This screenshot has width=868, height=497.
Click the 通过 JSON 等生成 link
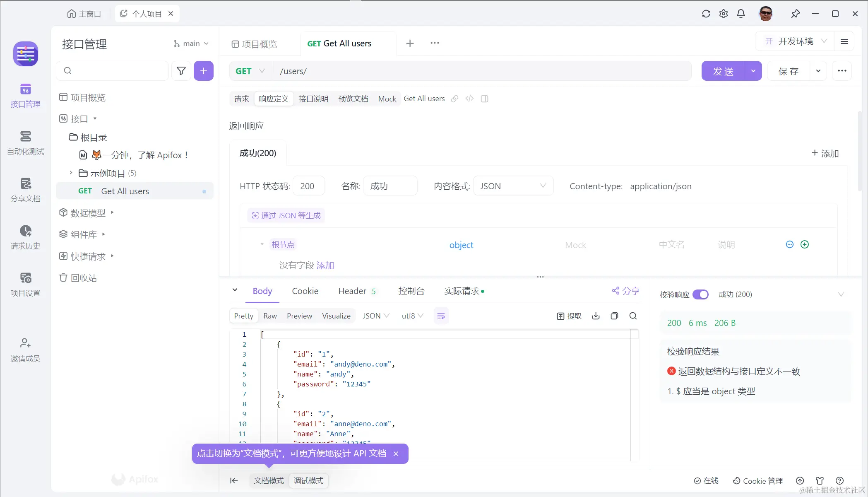point(286,215)
